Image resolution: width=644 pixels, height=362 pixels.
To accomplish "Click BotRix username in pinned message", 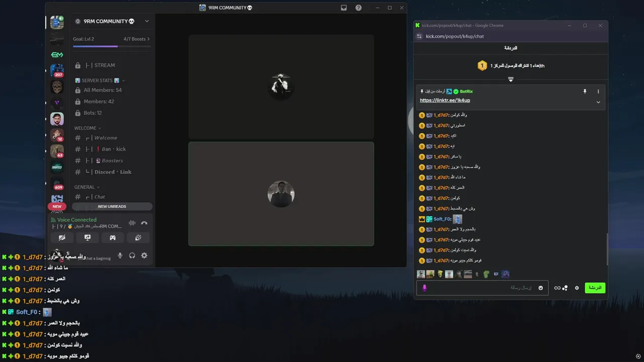I will point(466,92).
